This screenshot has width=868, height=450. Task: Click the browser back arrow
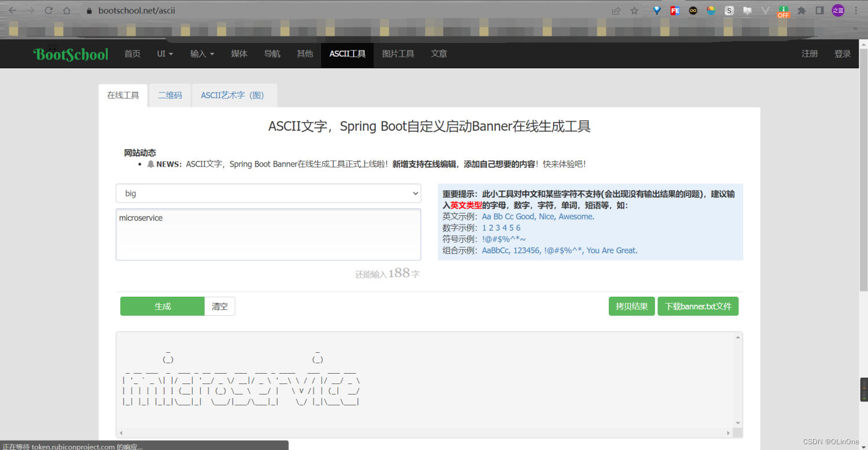[12, 10]
